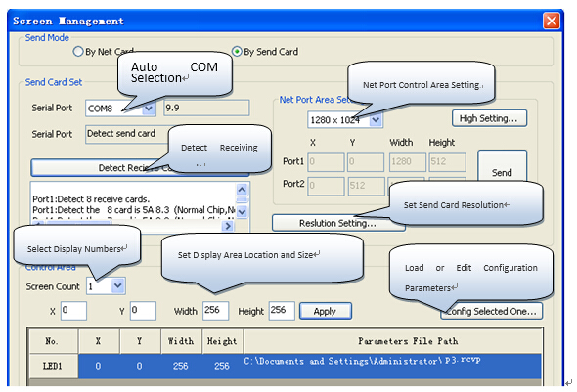Click the 9.9 version field
The height and width of the screenshot is (392, 577).
pyautogui.click(x=206, y=109)
